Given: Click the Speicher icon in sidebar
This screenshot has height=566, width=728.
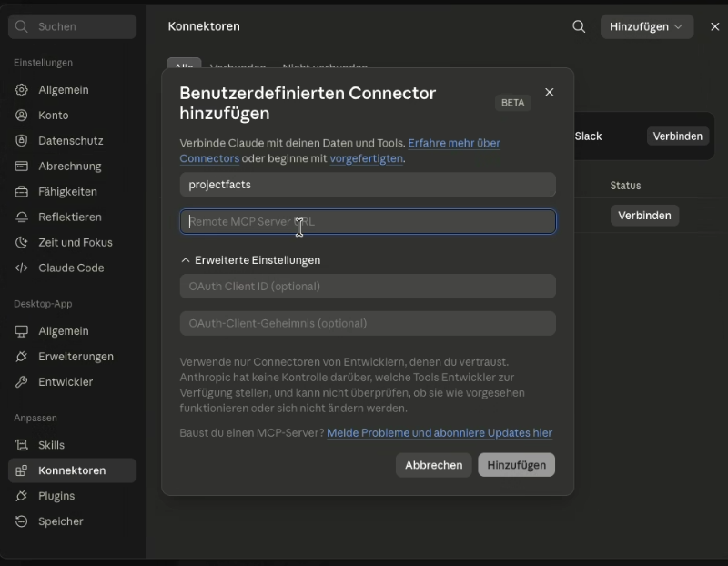Looking at the screenshot, I should point(21,521).
